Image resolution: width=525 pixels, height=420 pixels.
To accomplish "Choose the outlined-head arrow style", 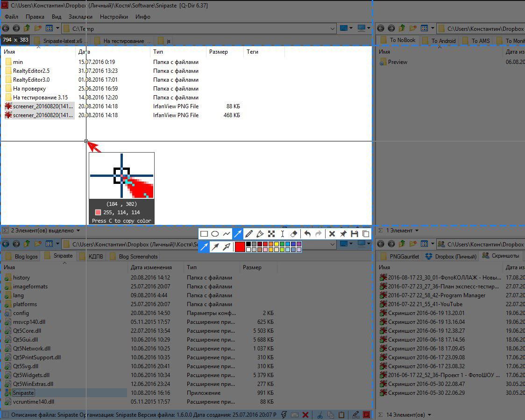I will 227,247.
